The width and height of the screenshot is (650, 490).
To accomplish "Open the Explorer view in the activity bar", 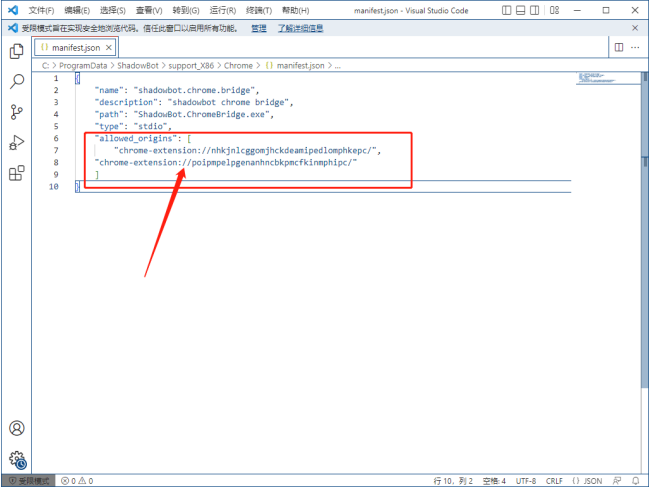I will (x=16, y=51).
